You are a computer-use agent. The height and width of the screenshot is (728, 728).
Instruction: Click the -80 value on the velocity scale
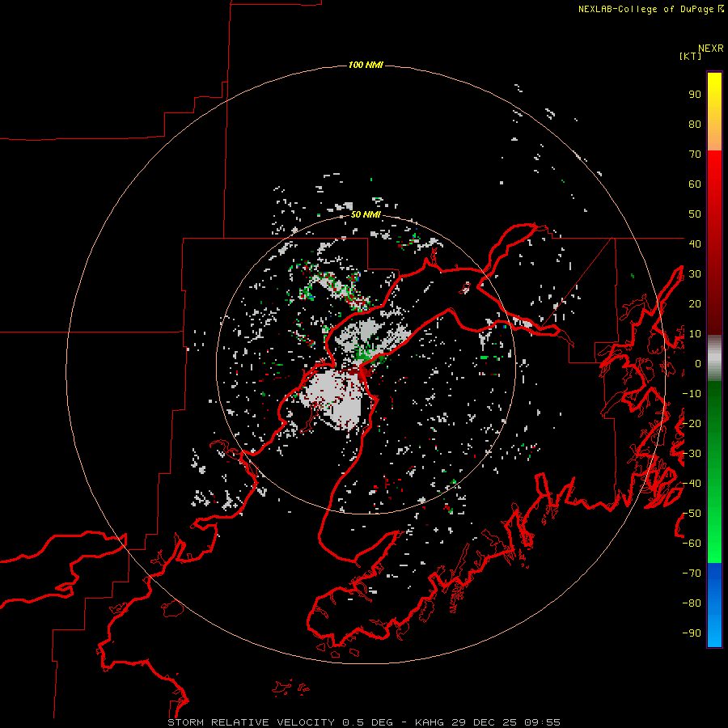[x=692, y=603]
